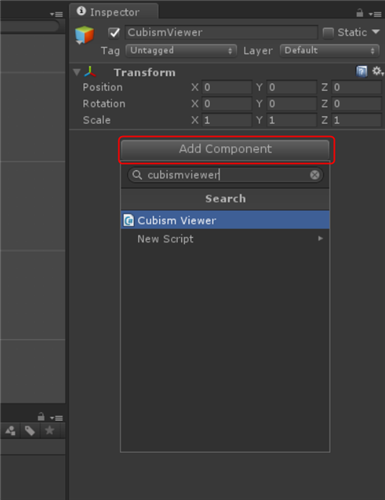The width and height of the screenshot is (385, 500).
Task: Open the Static options dropdown arrow
Action: (x=376, y=32)
